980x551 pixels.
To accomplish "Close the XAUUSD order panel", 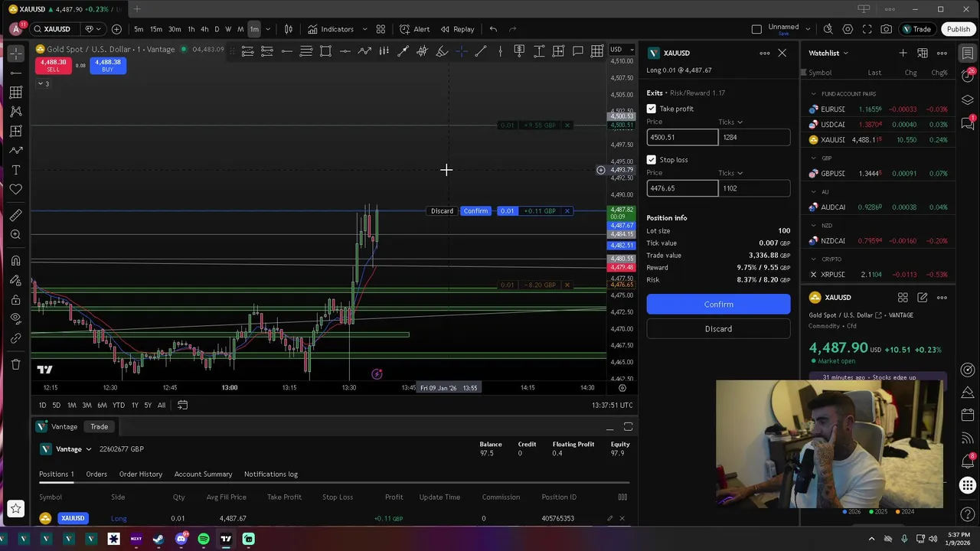I will 782,53.
